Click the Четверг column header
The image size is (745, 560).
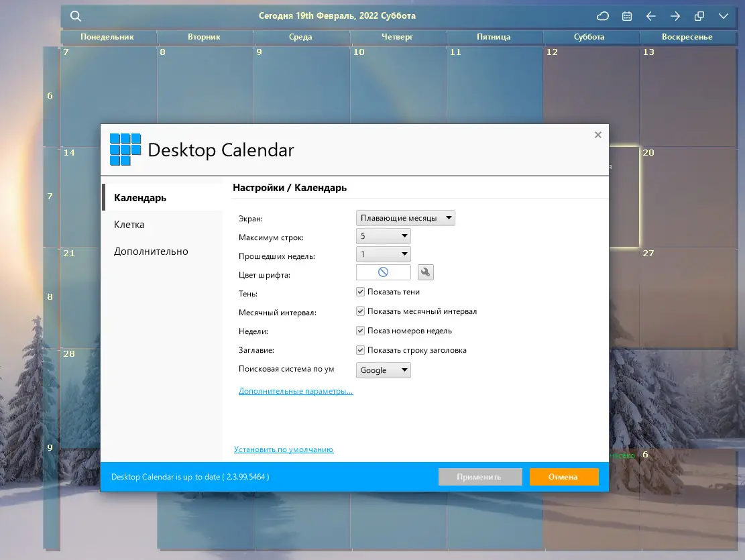[397, 37]
